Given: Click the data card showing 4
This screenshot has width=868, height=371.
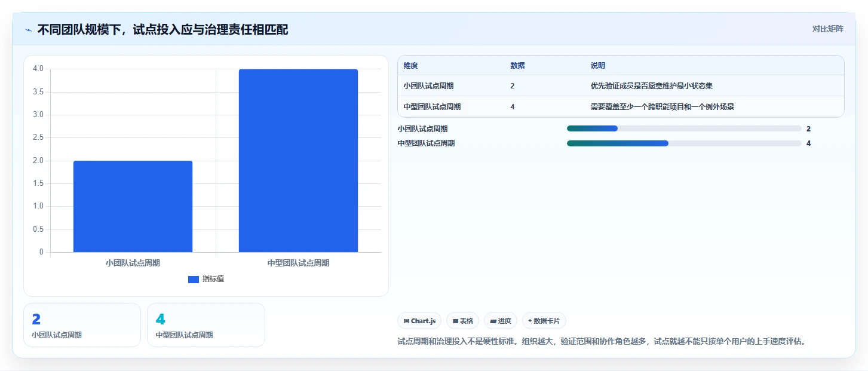Looking at the screenshot, I should point(206,325).
